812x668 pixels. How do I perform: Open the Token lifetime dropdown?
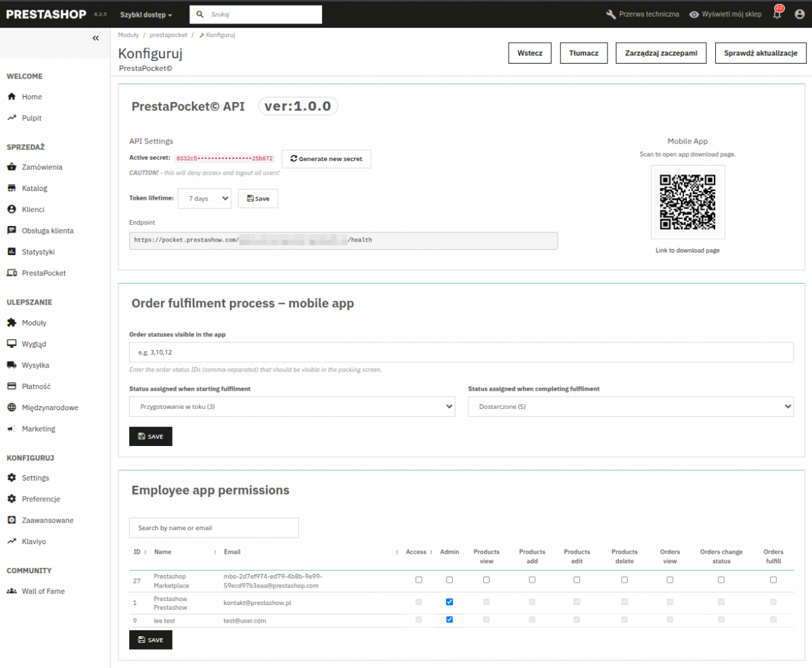tap(204, 198)
